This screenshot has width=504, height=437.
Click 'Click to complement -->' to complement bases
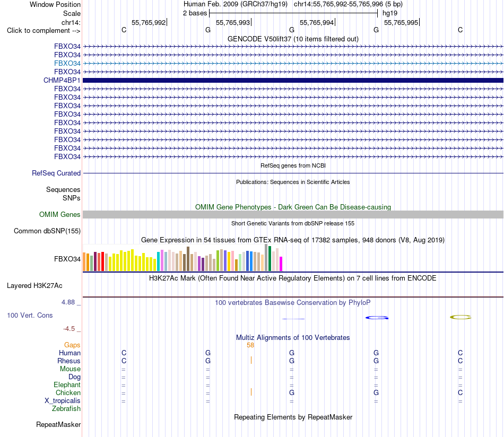point(44,31)
